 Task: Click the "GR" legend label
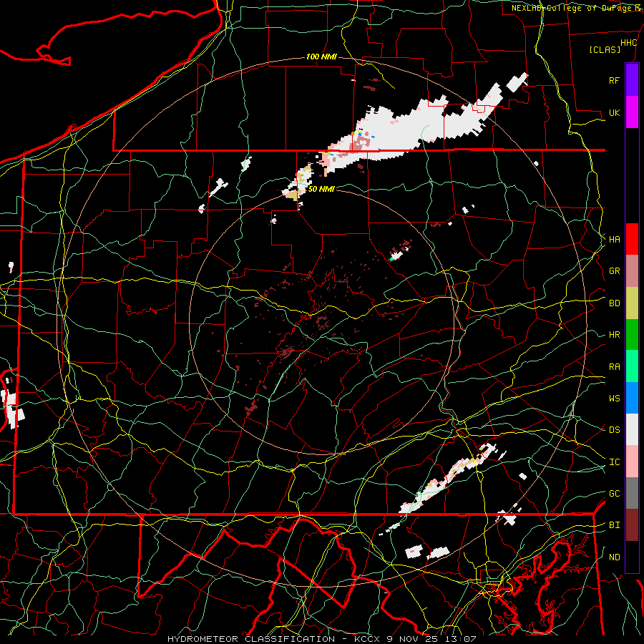point(614,271)
